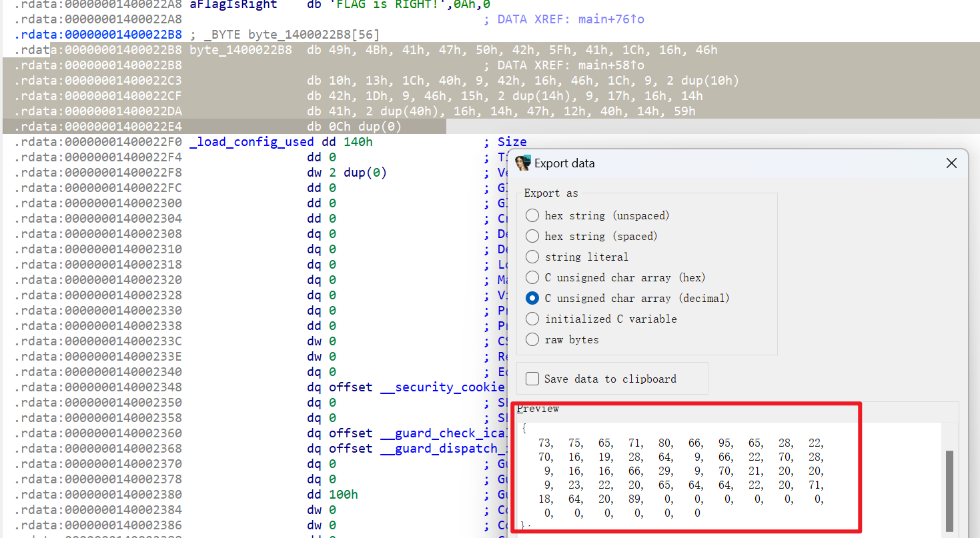Click _load_config_used label
This screenshot has width=980, height=538.
pos(252,142)
